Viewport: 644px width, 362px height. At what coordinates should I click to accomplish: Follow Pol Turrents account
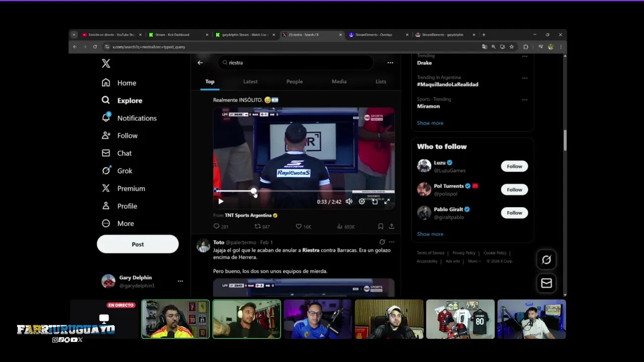coord(514,190)
